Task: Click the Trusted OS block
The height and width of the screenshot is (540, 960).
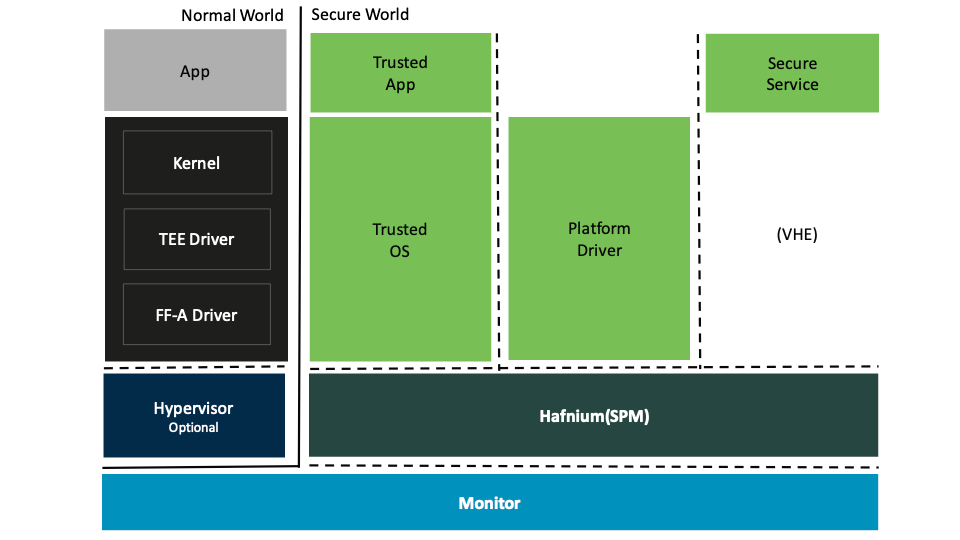Action: (400, 240)
